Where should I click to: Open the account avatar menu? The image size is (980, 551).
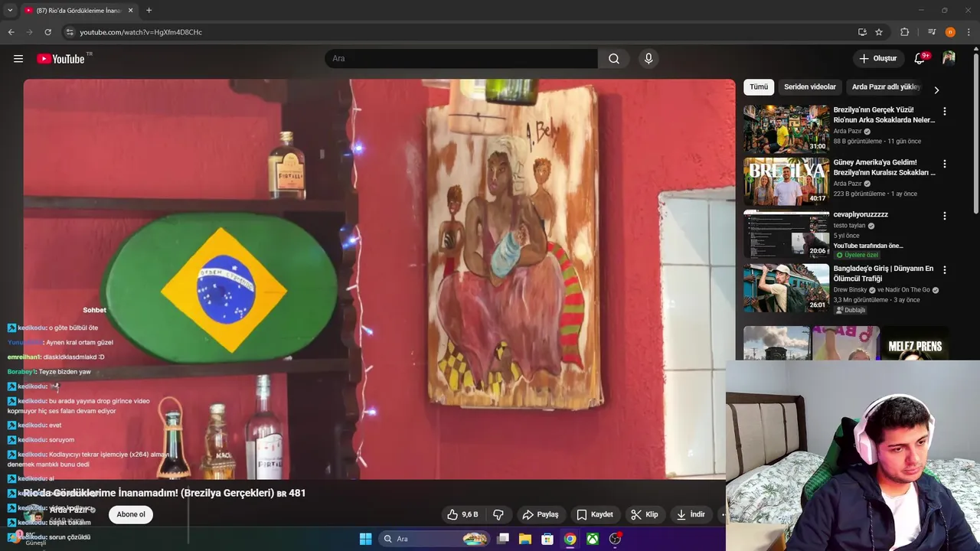pos(949,59)
